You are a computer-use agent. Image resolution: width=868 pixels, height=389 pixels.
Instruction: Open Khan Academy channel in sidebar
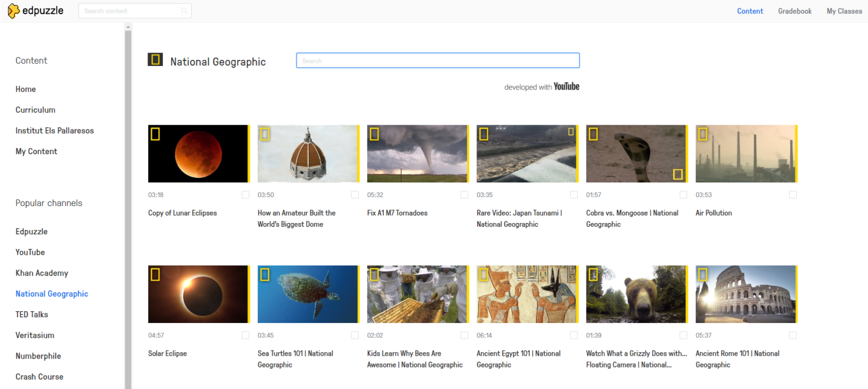pos(42,273)
